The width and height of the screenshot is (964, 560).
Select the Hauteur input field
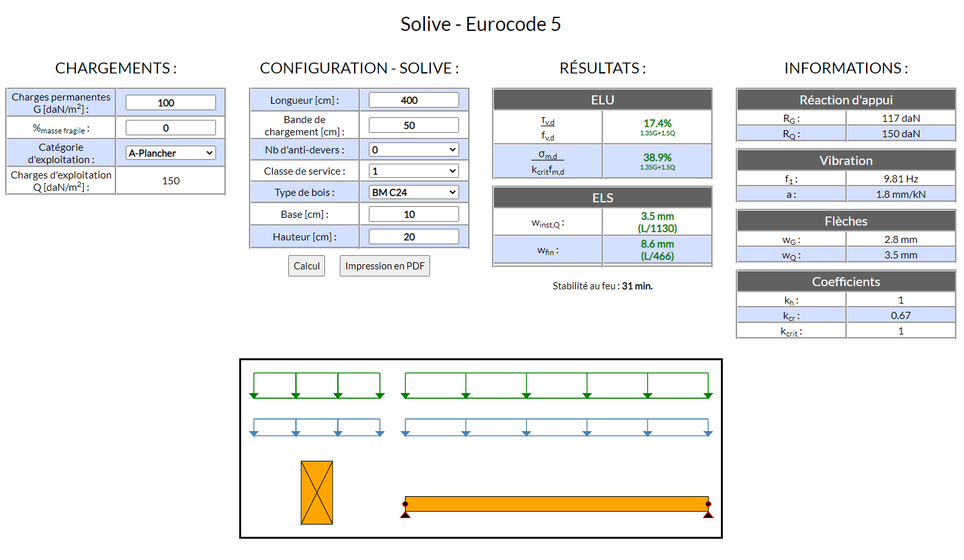click(x=413, y=237)
